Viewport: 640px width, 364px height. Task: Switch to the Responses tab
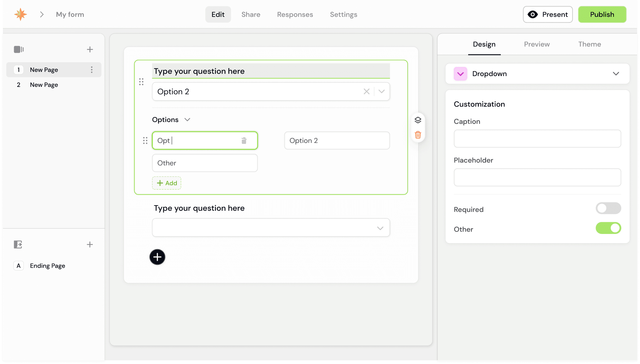pos(295,14)
